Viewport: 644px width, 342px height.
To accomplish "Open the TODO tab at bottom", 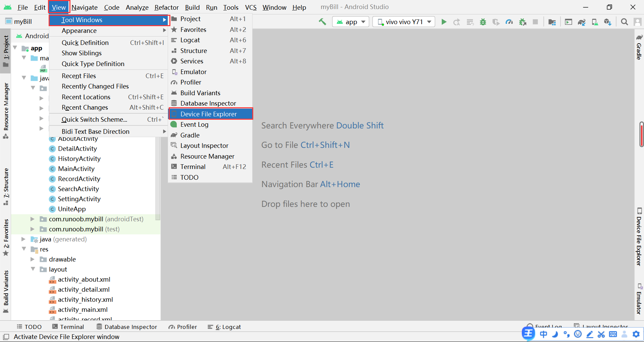I will (x=29, y=327).
